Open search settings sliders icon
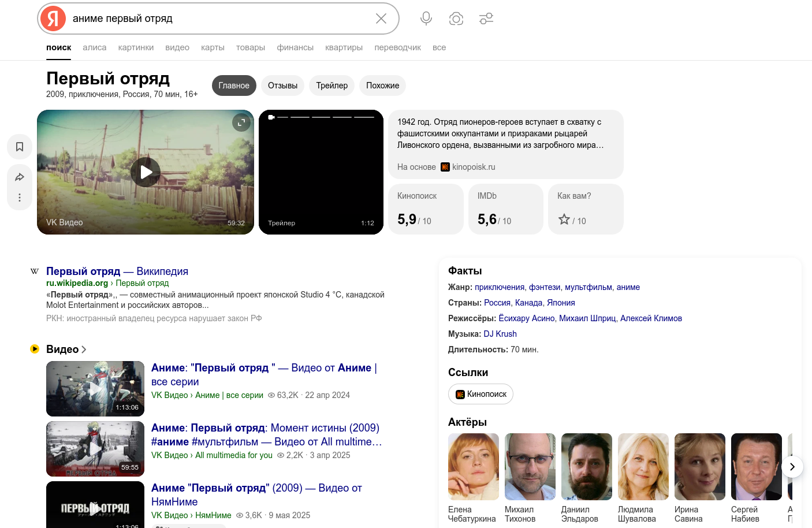 (x=486, y=18)
